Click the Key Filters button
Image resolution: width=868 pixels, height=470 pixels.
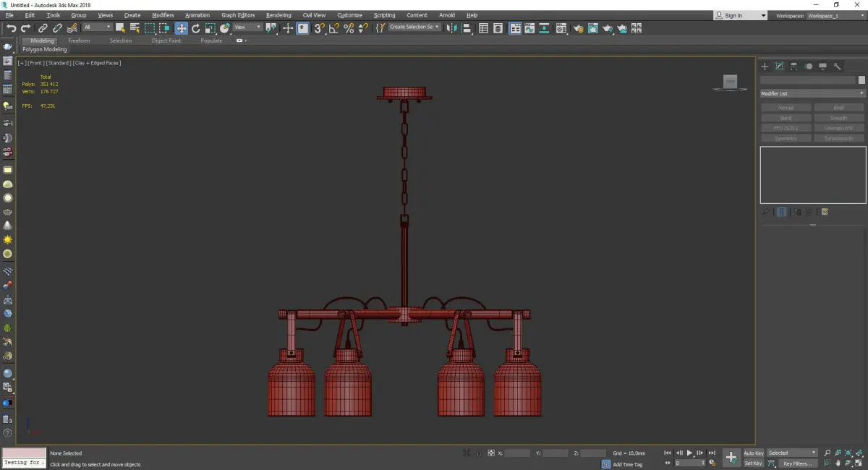coord(797,463)
